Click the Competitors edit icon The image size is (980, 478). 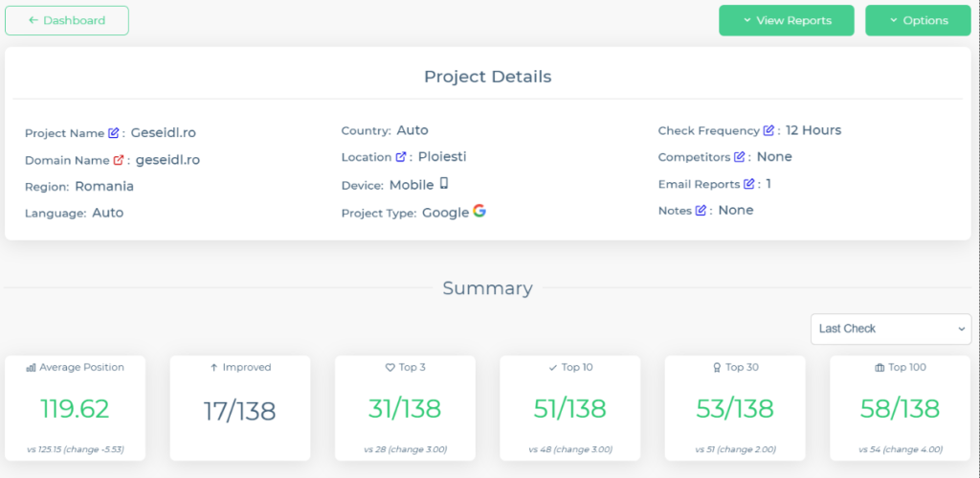(x=739, y=157)
